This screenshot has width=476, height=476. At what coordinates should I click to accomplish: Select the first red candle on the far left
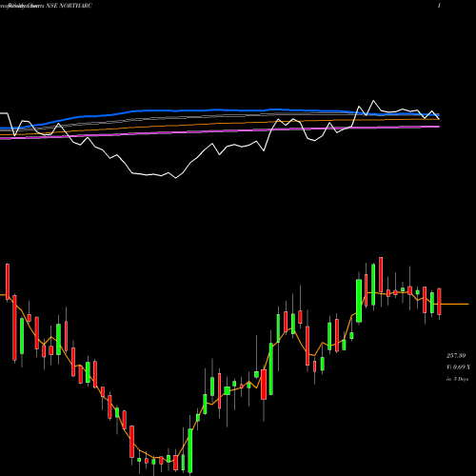8,282
